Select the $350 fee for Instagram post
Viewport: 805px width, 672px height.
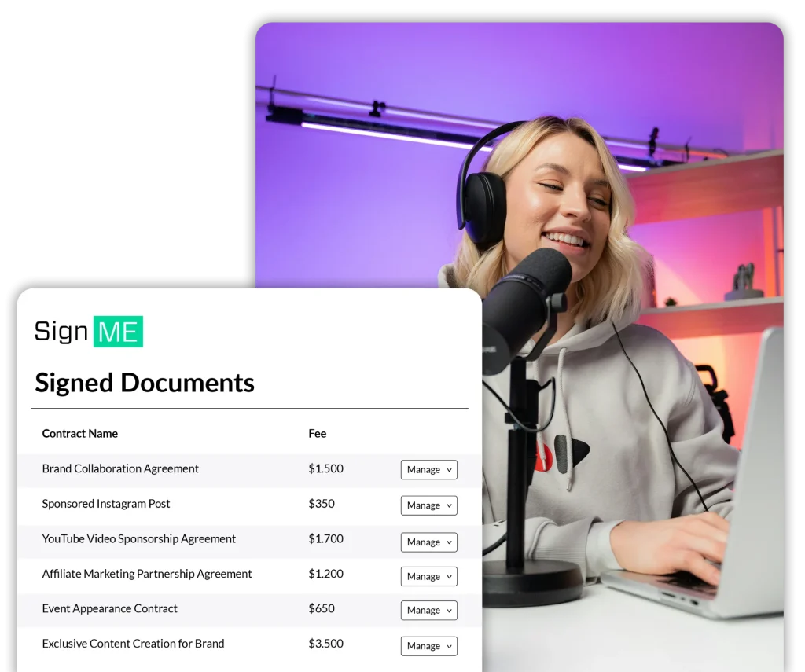click(322, 504)
